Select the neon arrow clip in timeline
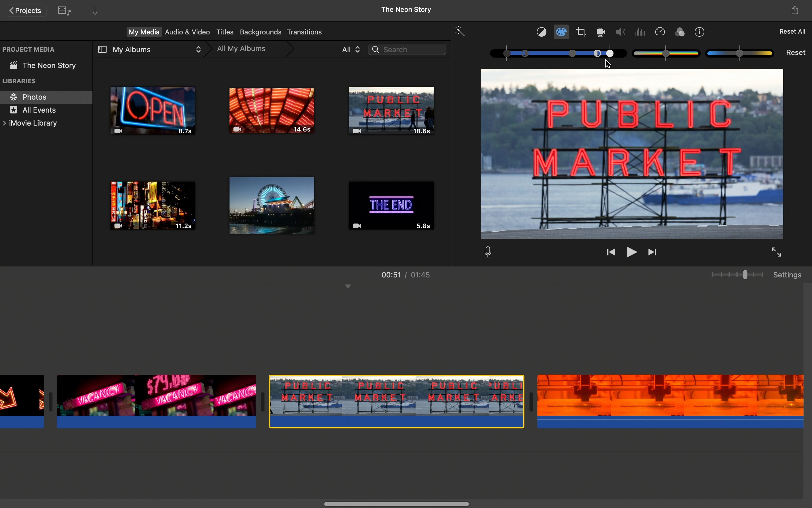The height and width of the screenshot is (508, 812). [22, 402]
